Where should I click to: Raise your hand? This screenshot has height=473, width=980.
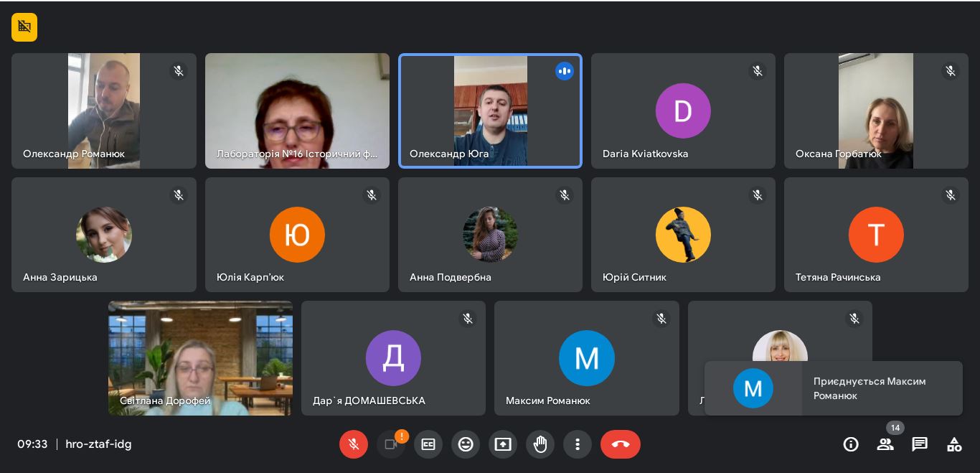(540, 444)
